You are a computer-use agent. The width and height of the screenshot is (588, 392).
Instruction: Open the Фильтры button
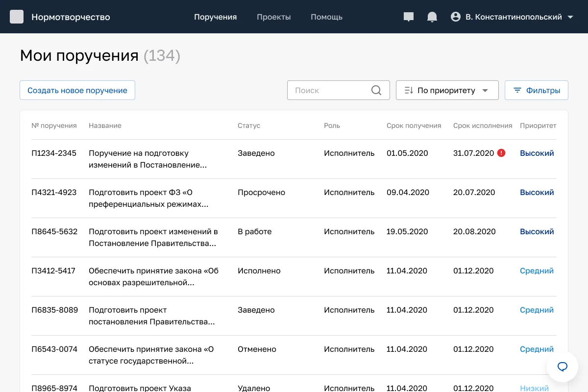click(537, 90)
